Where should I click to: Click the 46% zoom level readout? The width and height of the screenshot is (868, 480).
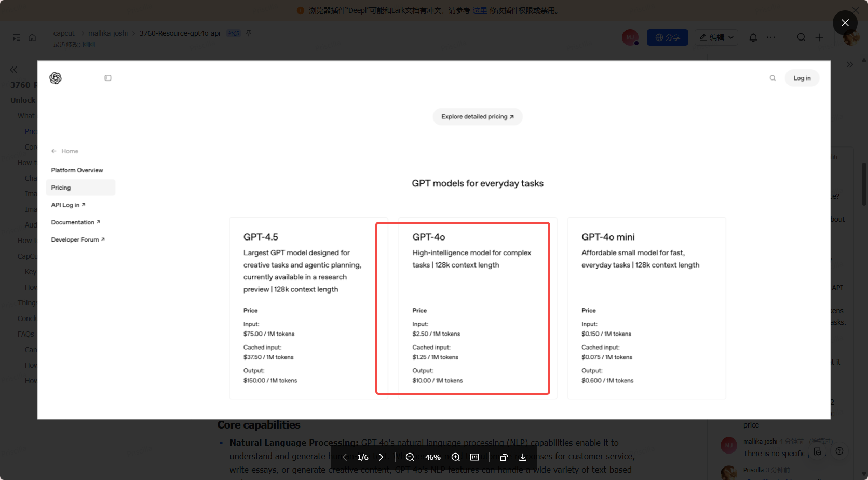pyautogui.click(x=433, y=457)
